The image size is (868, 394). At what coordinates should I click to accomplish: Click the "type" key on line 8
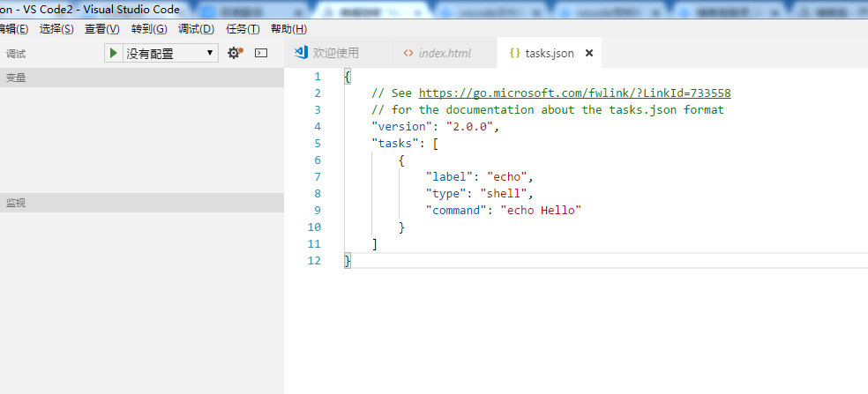click(x=445, y=194)
